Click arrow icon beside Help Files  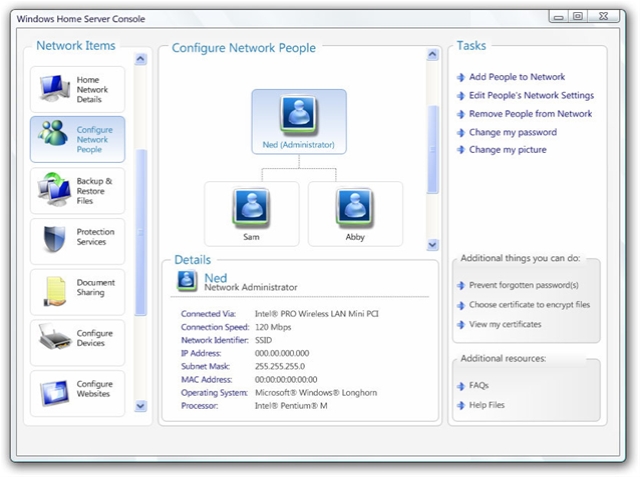[461, 406]
